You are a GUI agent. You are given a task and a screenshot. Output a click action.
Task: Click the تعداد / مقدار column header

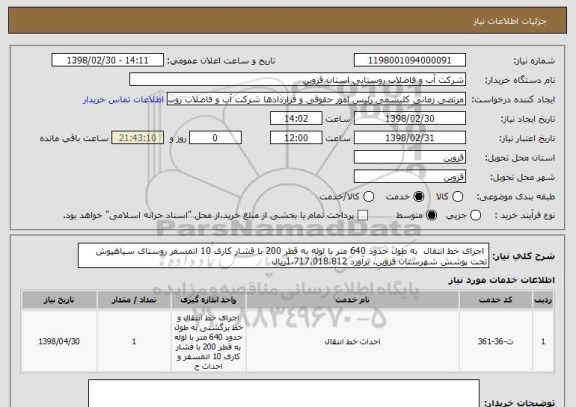point(134,300)
